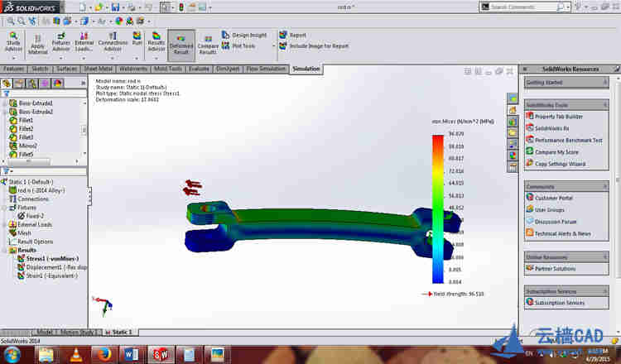This screenshot has height=364, width=621.
Task: Open Connections Advisor in ribbon
Action: coord(113,42)
